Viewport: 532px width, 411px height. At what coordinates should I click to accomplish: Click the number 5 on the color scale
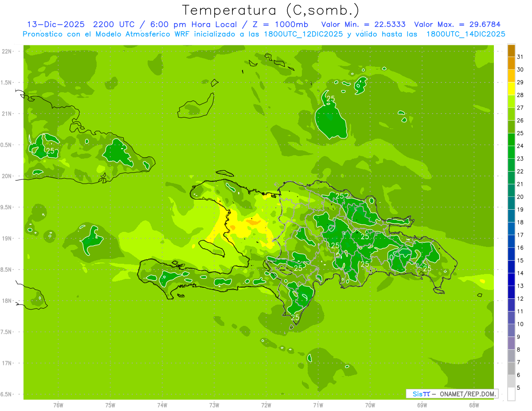[519, 388]
